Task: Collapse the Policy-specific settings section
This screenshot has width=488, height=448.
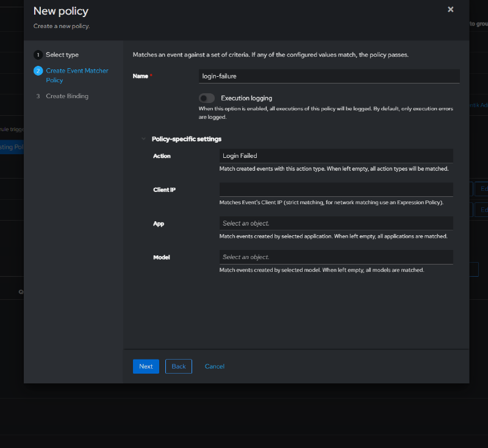Action: click(143, 138)
